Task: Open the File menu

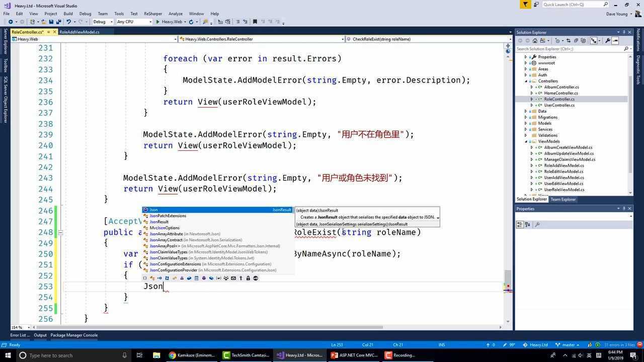Action: coord(6,14)
